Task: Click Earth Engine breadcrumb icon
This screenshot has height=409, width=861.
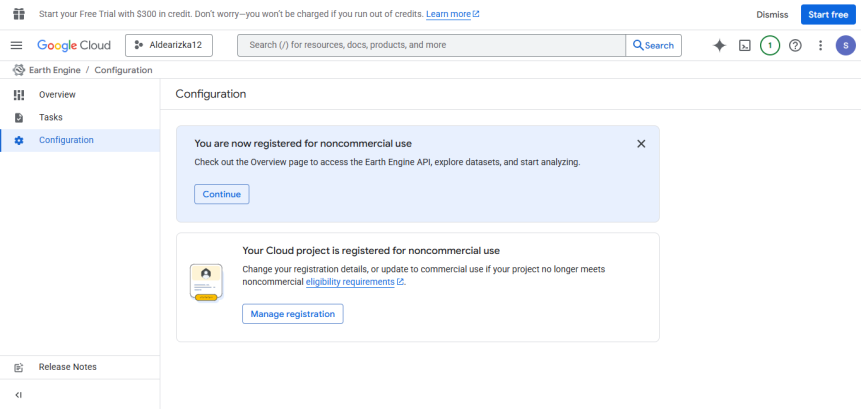Action: point(19,70)
